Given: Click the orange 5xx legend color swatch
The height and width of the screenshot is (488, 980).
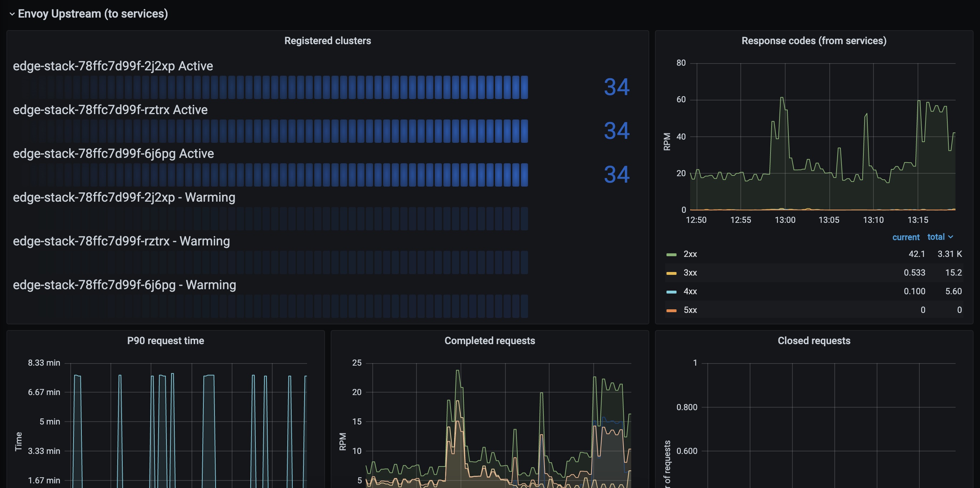Looking at the screenshot, I should [x=672, y=310].
